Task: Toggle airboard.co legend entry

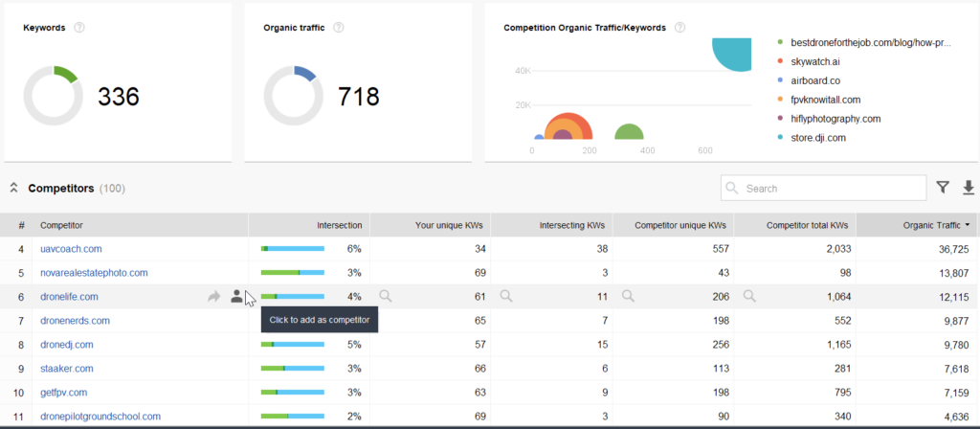Action: tap(808, 80)
